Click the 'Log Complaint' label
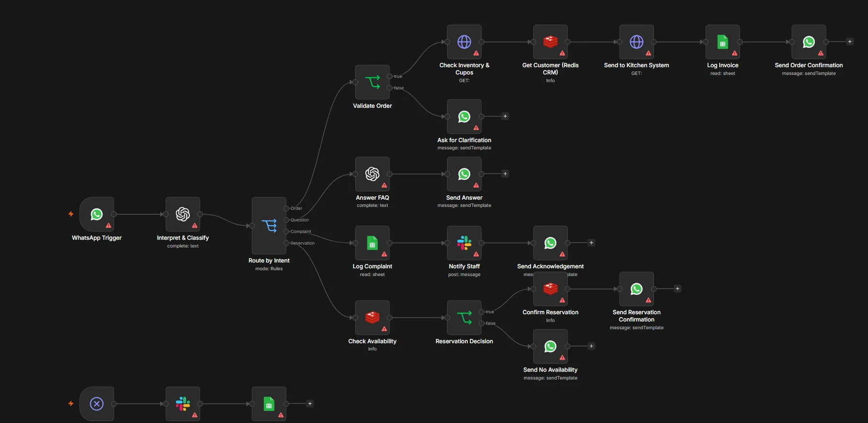 (372, 266)
